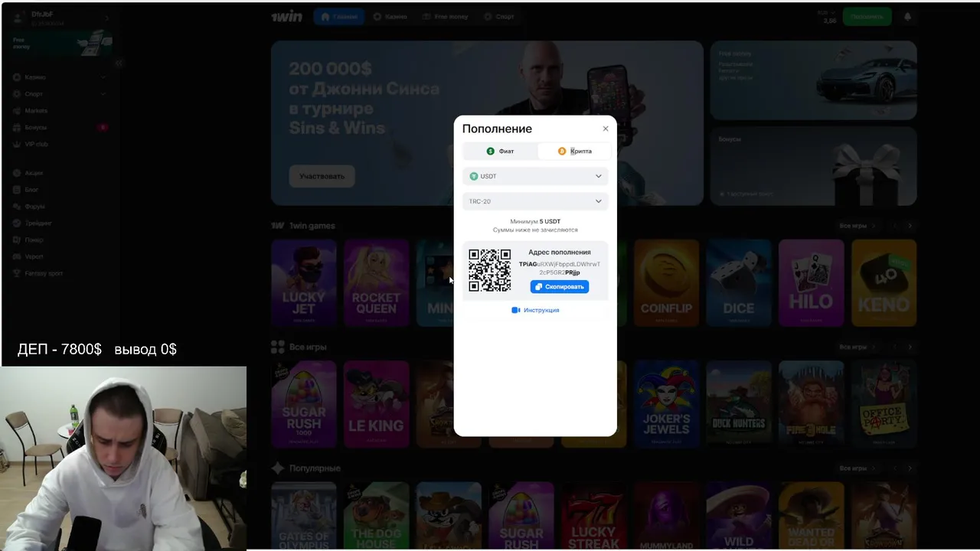980x551 pixels.
Task: Collapse the sidebar with double-chevron icon
Action: tap(119, 64)
